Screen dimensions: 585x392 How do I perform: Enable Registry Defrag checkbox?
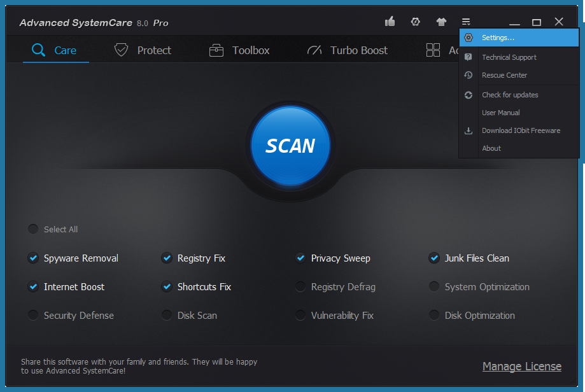click(300, 286)
